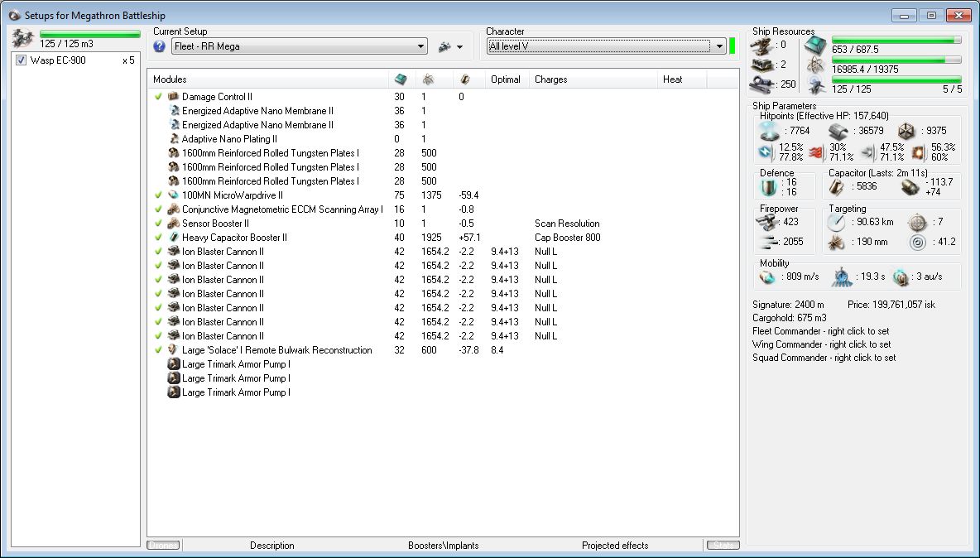Click Squad Commander right click to set
The image size is (980, 558).
pyautogui.click(x=824, y=358)
